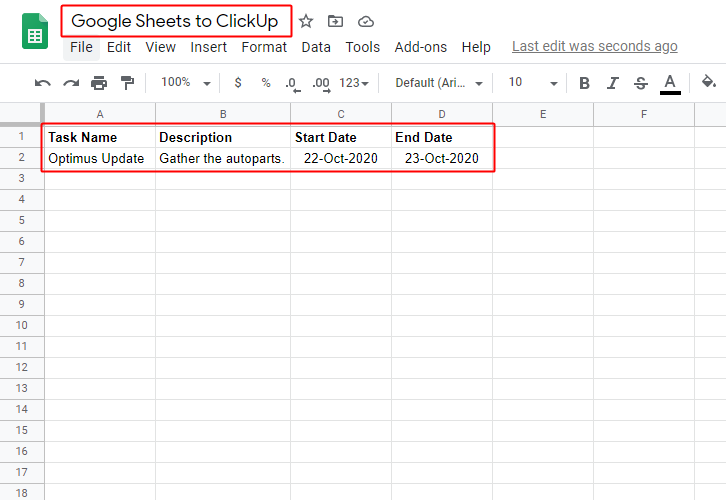Open 'Last edit was seconds ago' history link

tap(595, 46)
